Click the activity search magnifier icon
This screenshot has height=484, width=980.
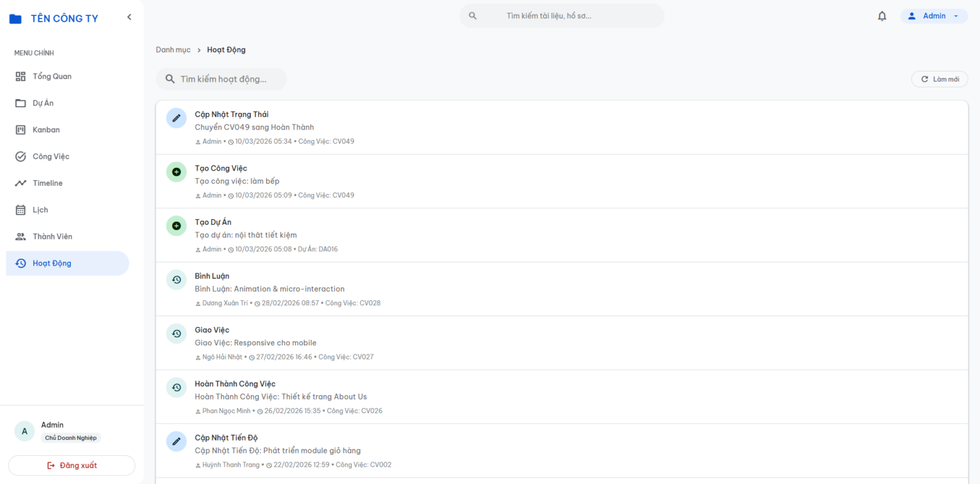pyautogui.click(x=170, y=79)
